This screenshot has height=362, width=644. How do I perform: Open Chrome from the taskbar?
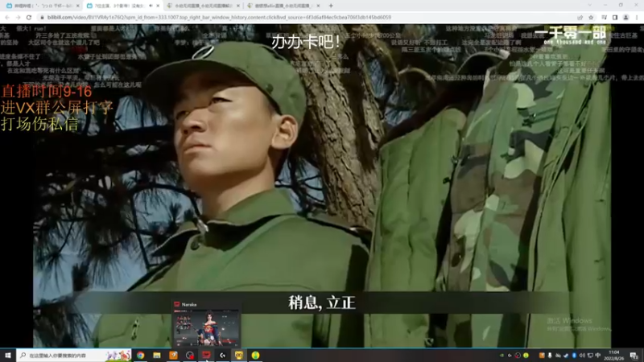(x=140, y=355)
